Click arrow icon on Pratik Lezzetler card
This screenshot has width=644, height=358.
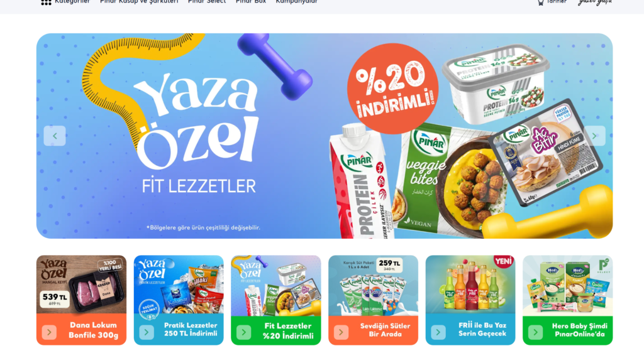[147, 332]
